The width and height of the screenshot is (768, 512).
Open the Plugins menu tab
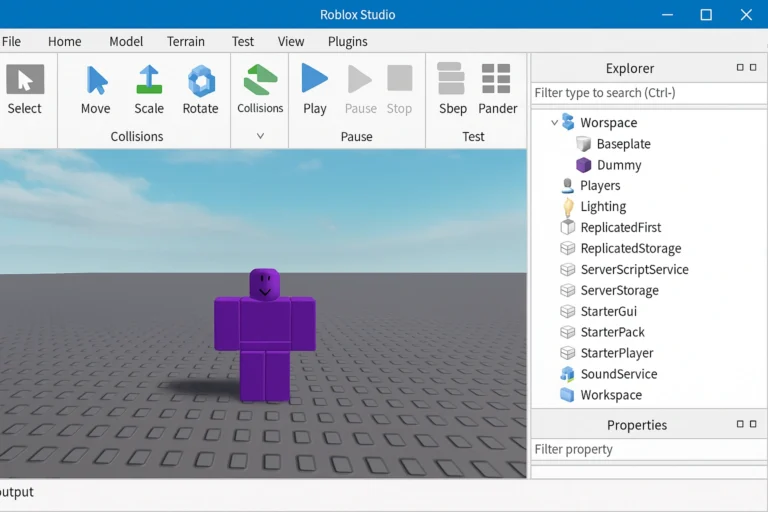[x=347, y=41]
